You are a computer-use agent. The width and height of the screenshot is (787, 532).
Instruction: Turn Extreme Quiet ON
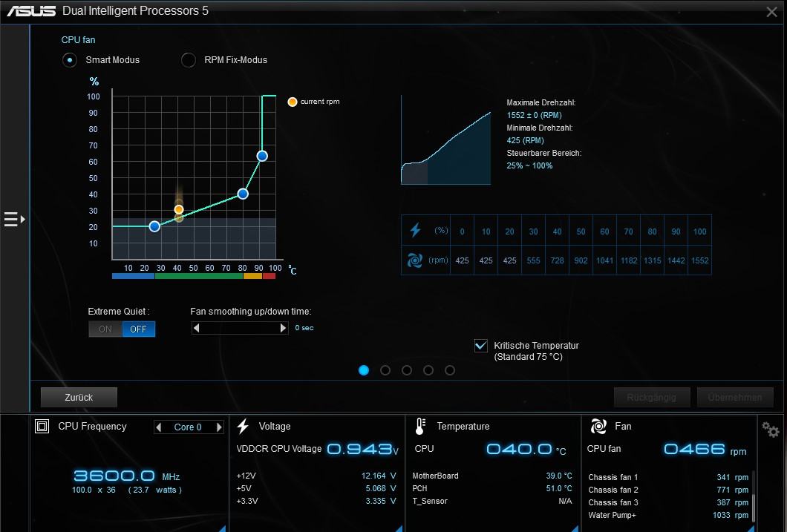[105, 329]
